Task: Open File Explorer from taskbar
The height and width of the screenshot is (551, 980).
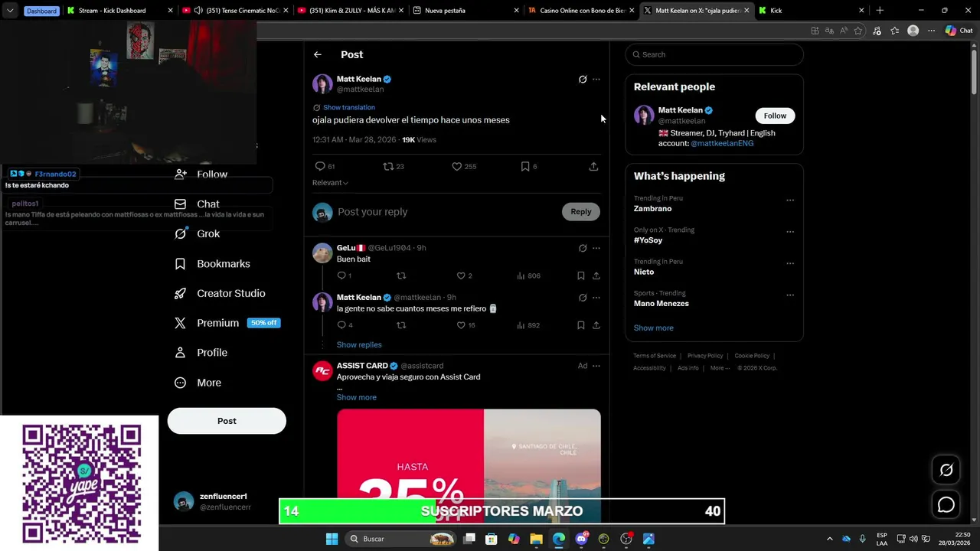Action: [x=536, y=539]
